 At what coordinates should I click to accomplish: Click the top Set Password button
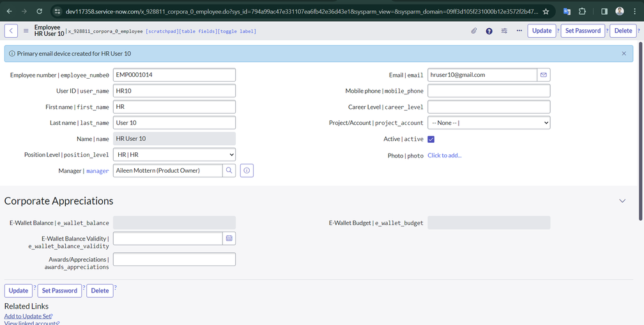tap(583, 31)
